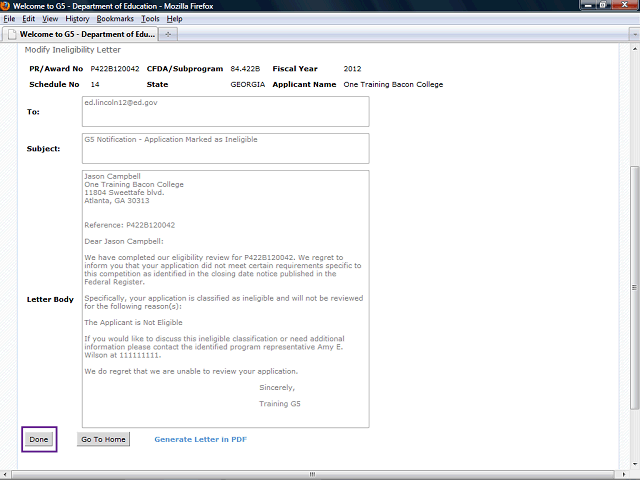Image resolution: width=640 pixels, height=480 pixels.
Task: Expand the list all tabs dropdown
Action: pyautogui.click(x=634, y=35)
